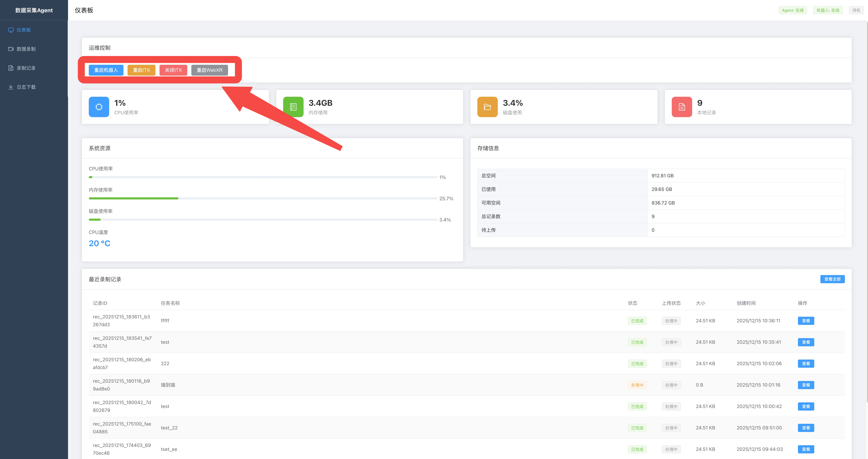Click 查看 in the test_22 row
Image resolution: width=868 pixels, height=459 pixels.
(x=806, y=428)
